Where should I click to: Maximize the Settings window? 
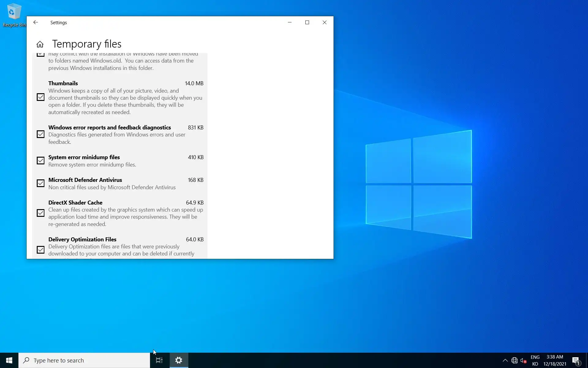307,22
